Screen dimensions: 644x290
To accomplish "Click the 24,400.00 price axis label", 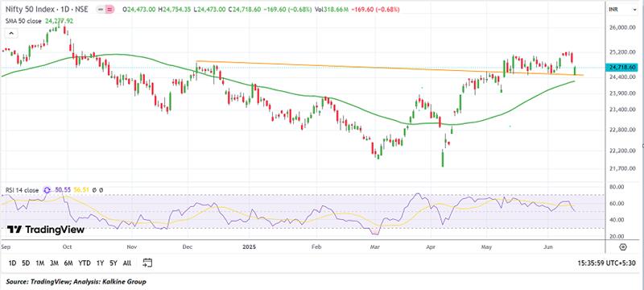I will [622, 77].
